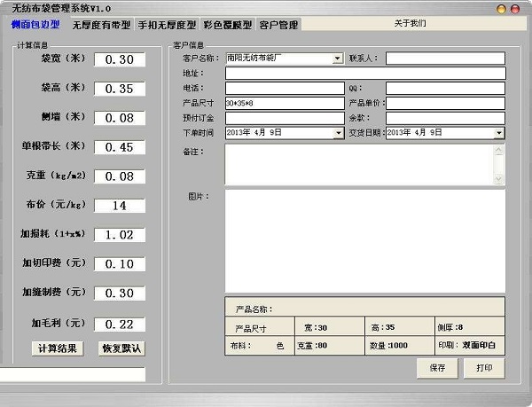This screenshot has height=407, width=532.
Task: Open the 下单时间 date picker dropdown
Action: (339, 133)
